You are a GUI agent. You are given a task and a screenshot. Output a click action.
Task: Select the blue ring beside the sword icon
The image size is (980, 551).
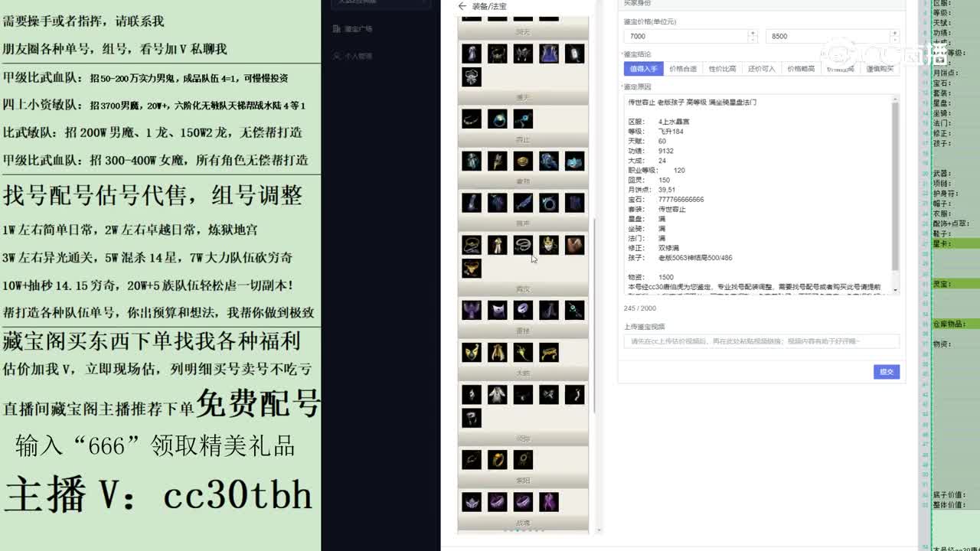pyautogui.click(x=549, y=203)
